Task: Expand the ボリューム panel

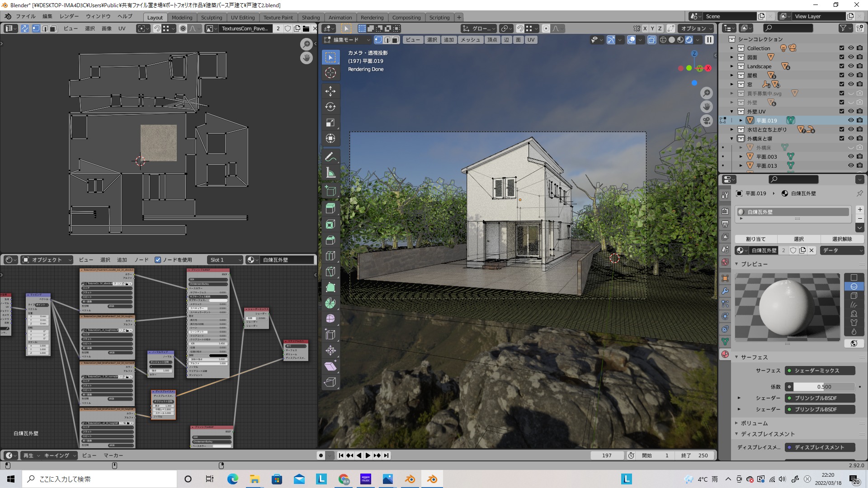Action: pyautogui.click(x=754, y=423)
